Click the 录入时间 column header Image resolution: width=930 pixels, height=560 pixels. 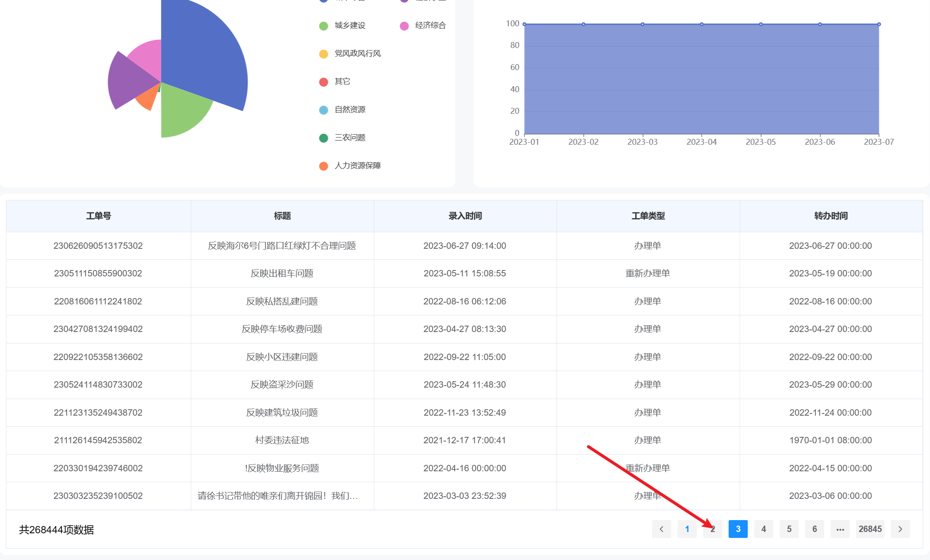465,216
